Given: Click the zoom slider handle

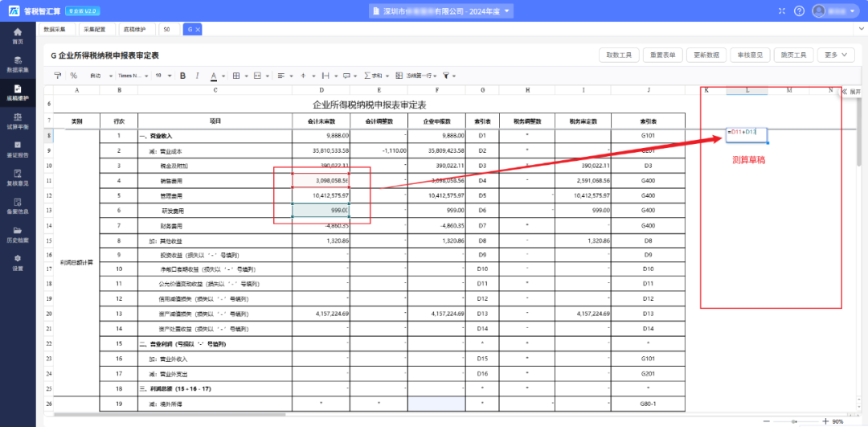Looking at the screenshot, I should [794, 421].
